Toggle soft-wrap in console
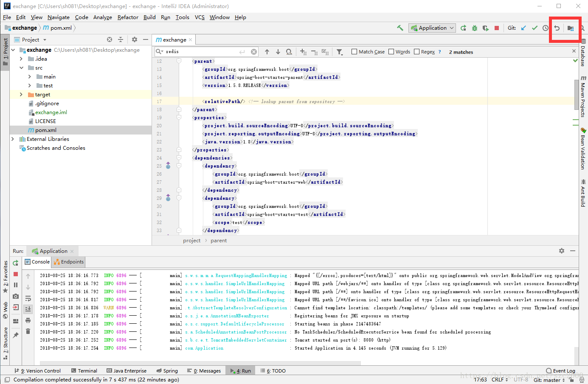Image resolution: width=588 pixels, height=384 pixels. click(28, 298)
